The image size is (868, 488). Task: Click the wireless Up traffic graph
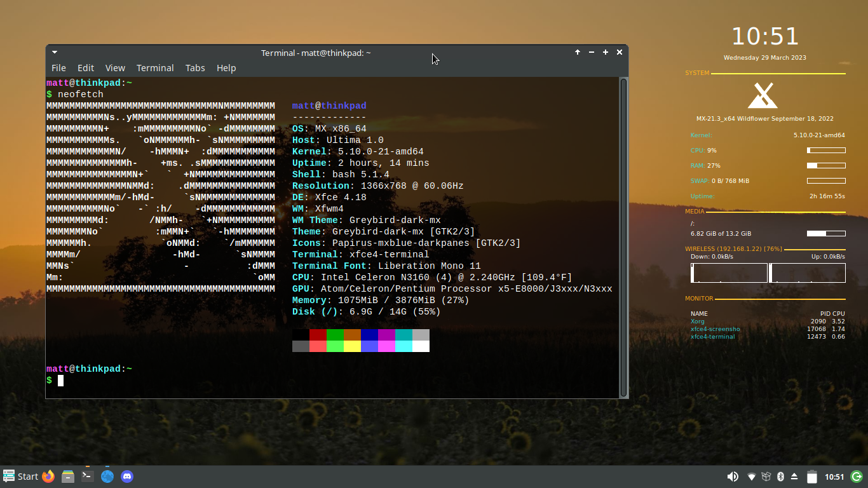808,273
